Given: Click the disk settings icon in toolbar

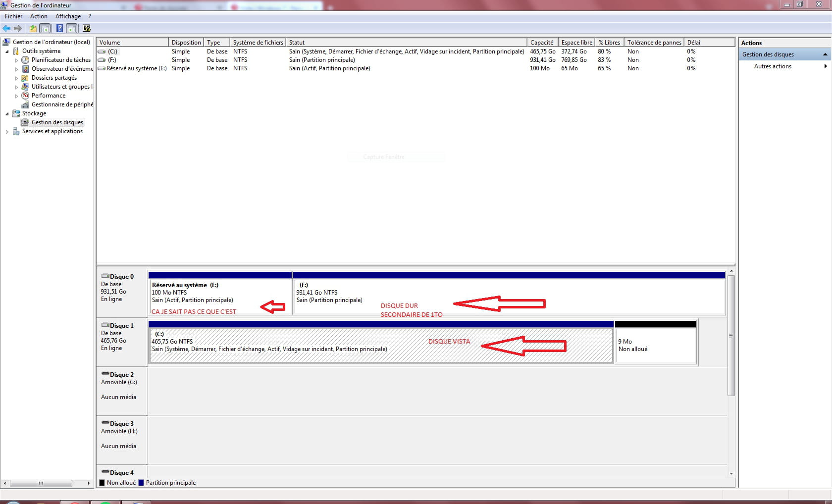Looking at the screenshot, I should tap(87, 29).
